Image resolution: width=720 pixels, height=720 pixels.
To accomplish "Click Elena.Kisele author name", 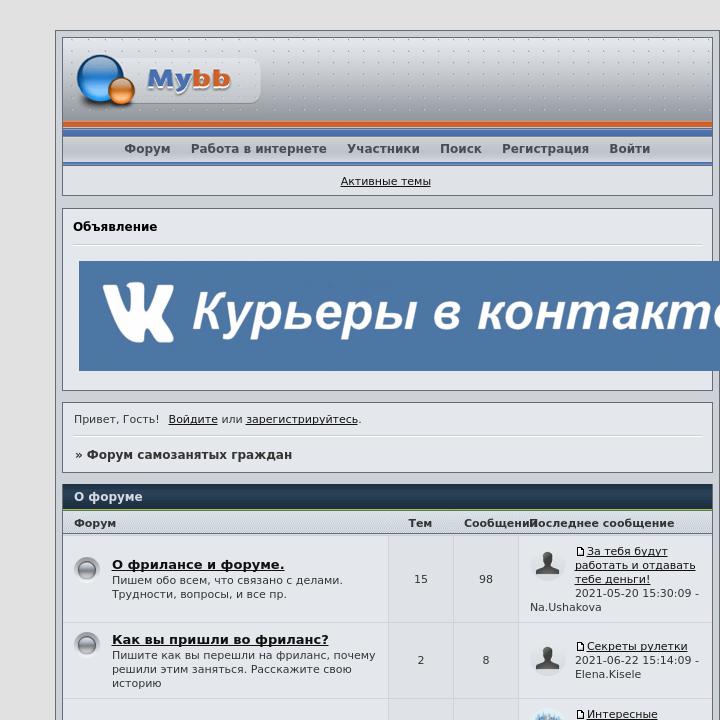I will (608, 674).
